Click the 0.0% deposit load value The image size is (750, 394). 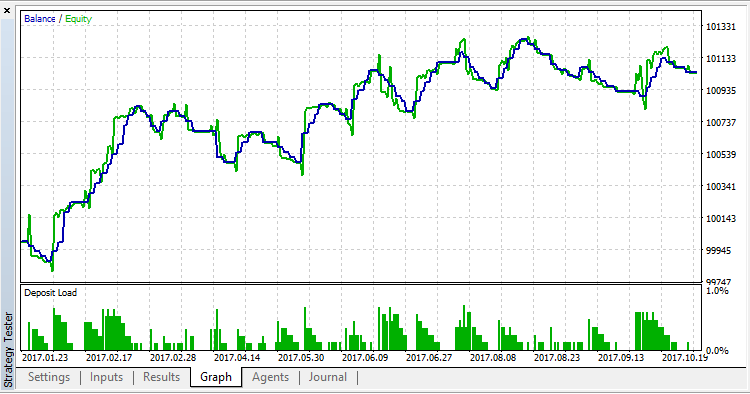pyautogui.click(x=717, y=351)
